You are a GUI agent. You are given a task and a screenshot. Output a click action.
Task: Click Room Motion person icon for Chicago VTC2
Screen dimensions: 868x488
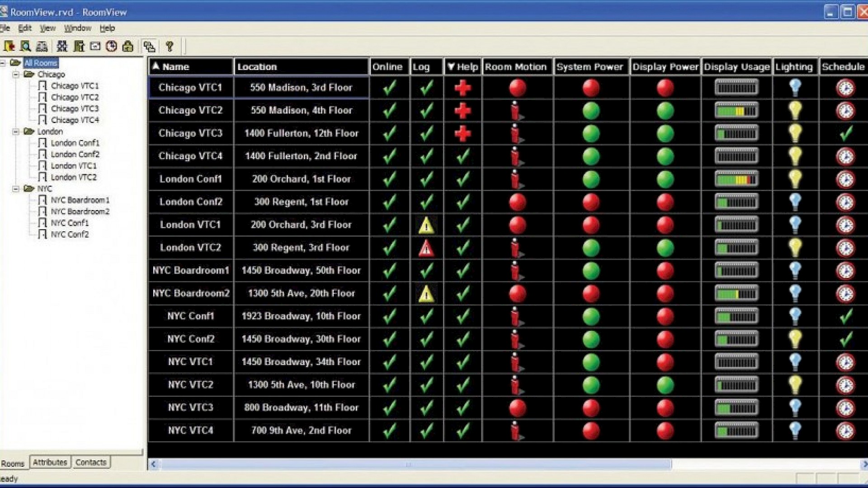516,111
